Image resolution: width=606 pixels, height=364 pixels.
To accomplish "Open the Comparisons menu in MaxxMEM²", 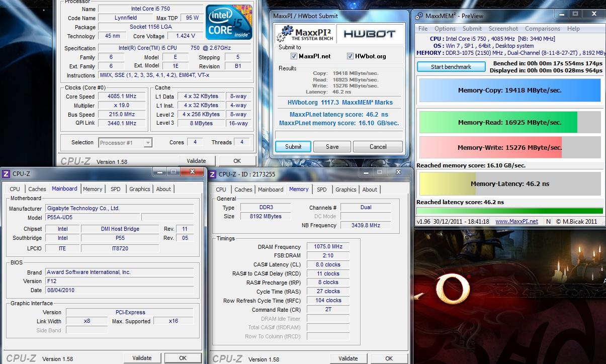I will tap(542, 29).
